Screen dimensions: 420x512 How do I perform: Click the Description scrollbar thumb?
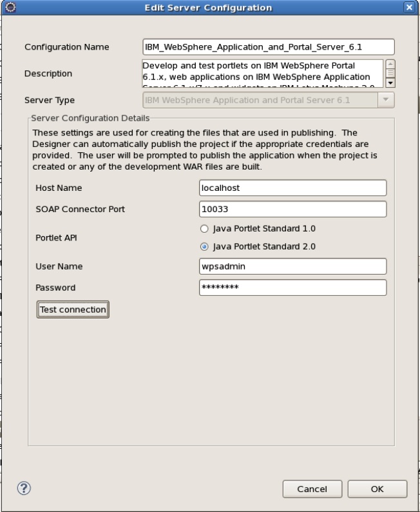390,73
